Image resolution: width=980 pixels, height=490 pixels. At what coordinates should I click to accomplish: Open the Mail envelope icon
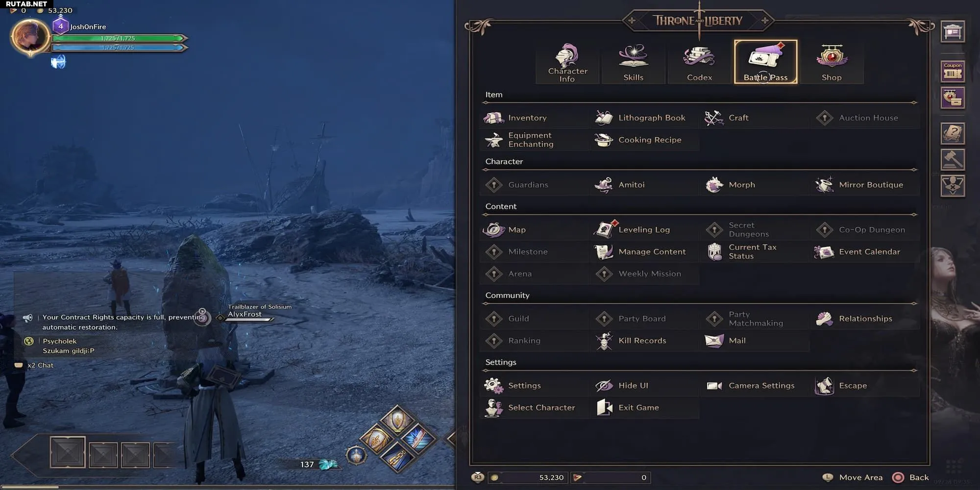[x=714, y=341]
